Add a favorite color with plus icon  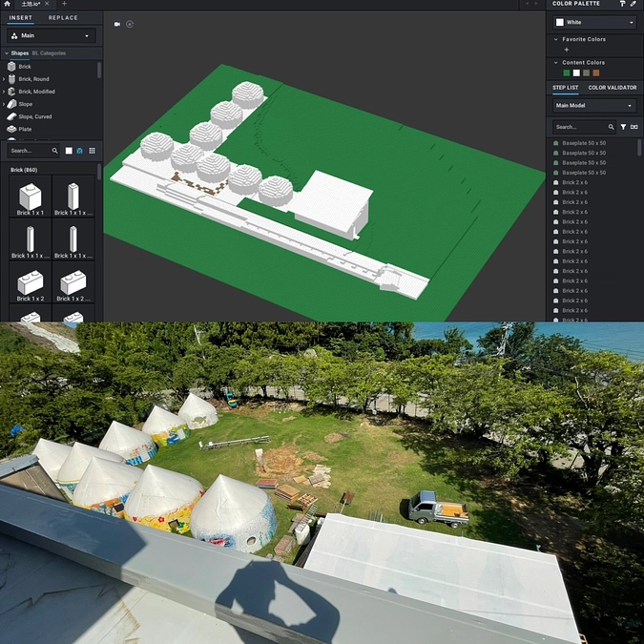point(566,50)
